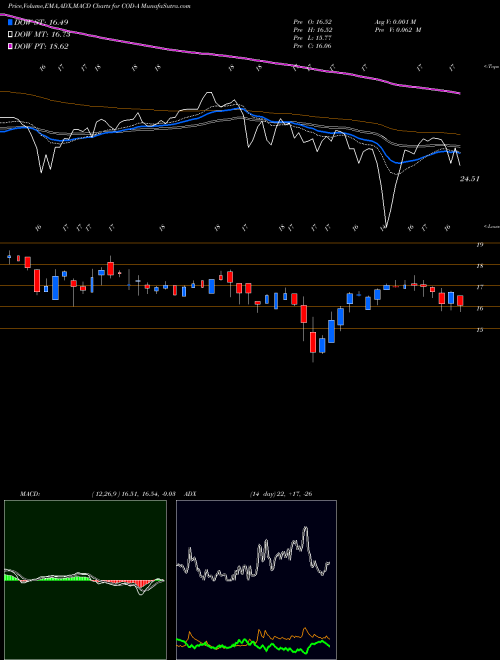This screenshot has width=500, height=660.
Task: Click the lowest red candlestick below 15
Action: 313,342
